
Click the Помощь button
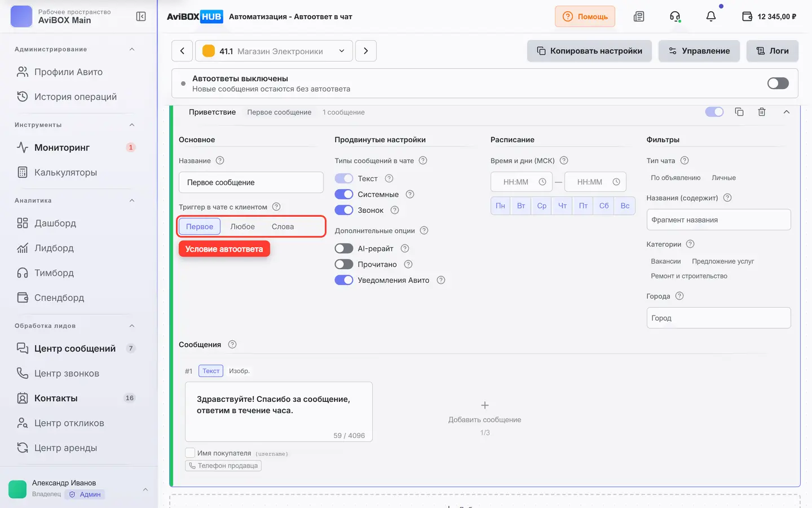pos(585,16)
